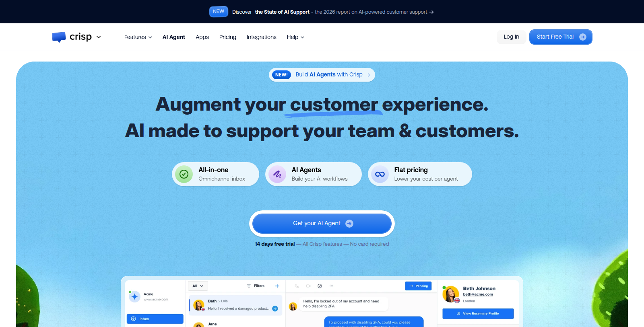Click Start Free Trial
This screenshot has width=644, height=327.
pos(561,37)
